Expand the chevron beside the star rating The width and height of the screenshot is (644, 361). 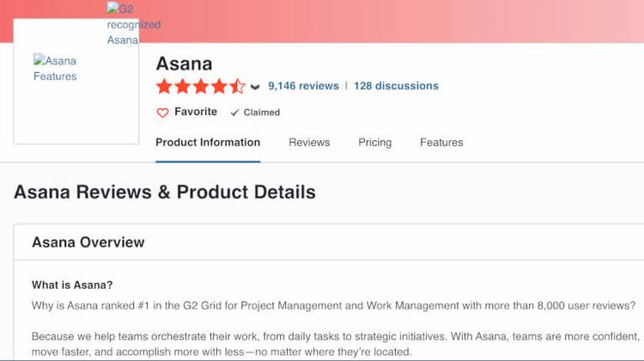255,87
